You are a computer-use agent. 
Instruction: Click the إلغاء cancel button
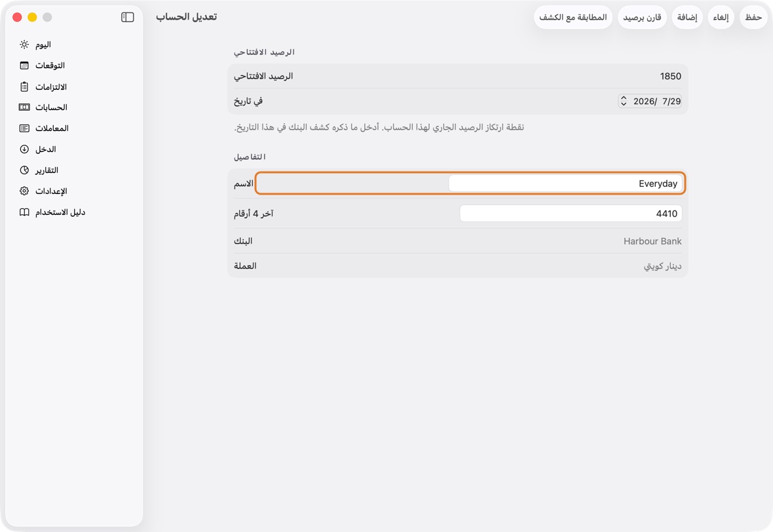coord(721,17)
